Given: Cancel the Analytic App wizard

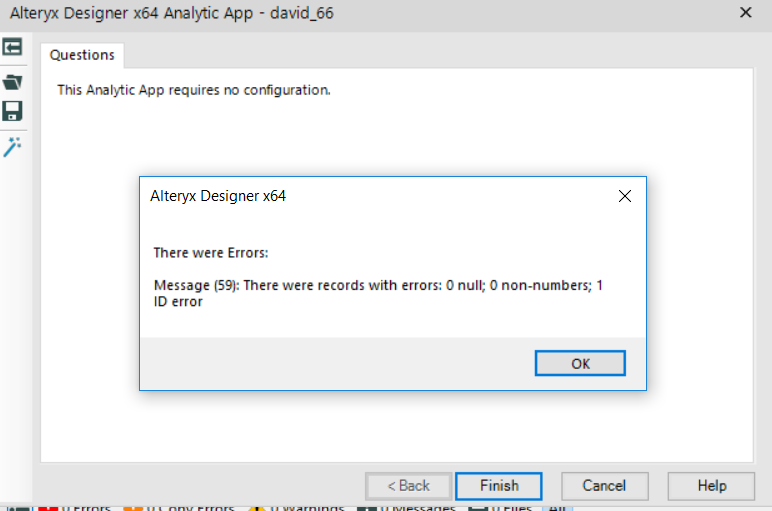Looking at the screenshot, I should (604, 486).
